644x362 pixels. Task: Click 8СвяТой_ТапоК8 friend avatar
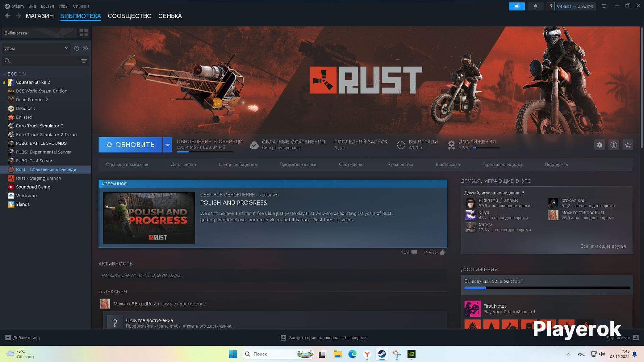pos(470,203)
